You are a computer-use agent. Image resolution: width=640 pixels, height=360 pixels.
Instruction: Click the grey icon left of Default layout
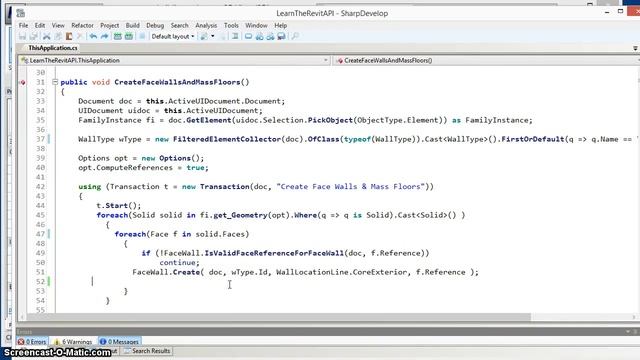click(142, 36)
